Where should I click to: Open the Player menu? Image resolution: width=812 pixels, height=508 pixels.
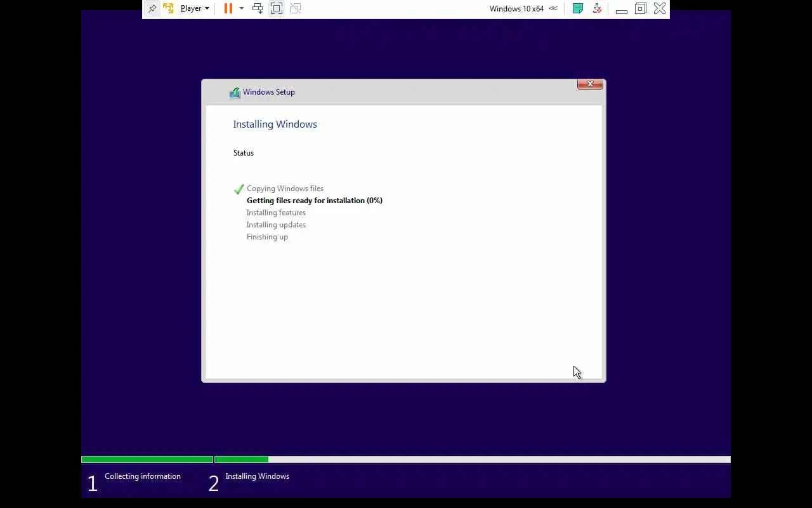[x=194, y=8]
